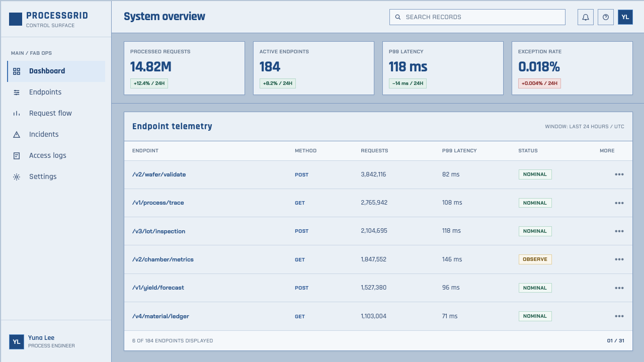Open more options for /v2/chamber/metrics
The image size is (644, 362).
click(619, 259)
